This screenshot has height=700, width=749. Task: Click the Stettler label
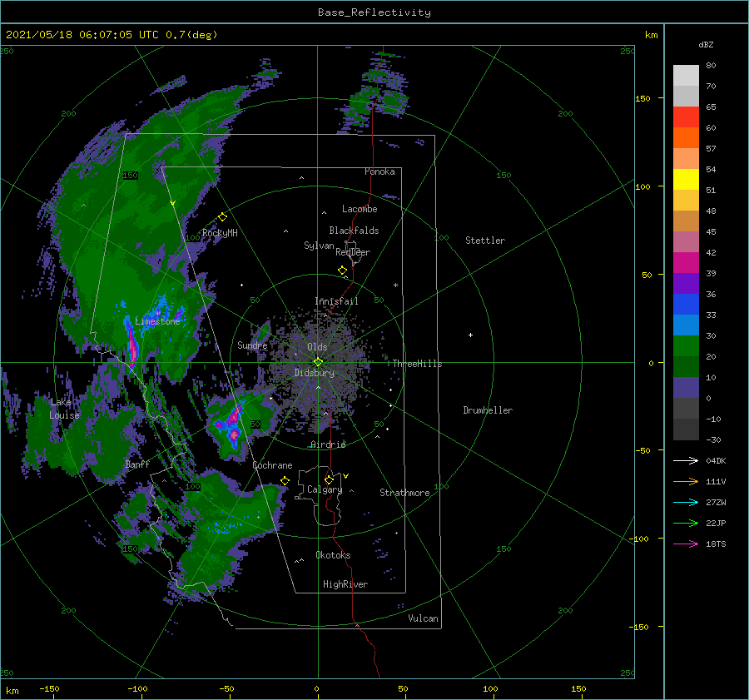(x=485, y=241)
